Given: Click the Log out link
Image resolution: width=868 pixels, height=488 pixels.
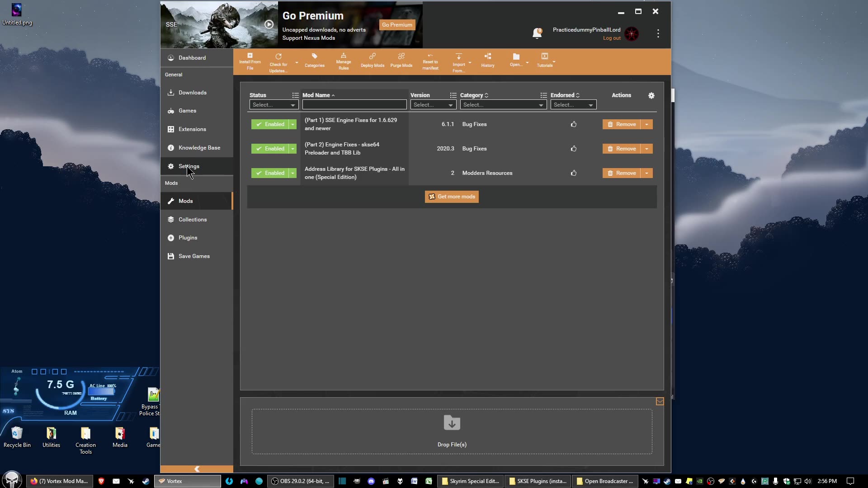Looking at the screenshot, I should (x=611, y=38).
